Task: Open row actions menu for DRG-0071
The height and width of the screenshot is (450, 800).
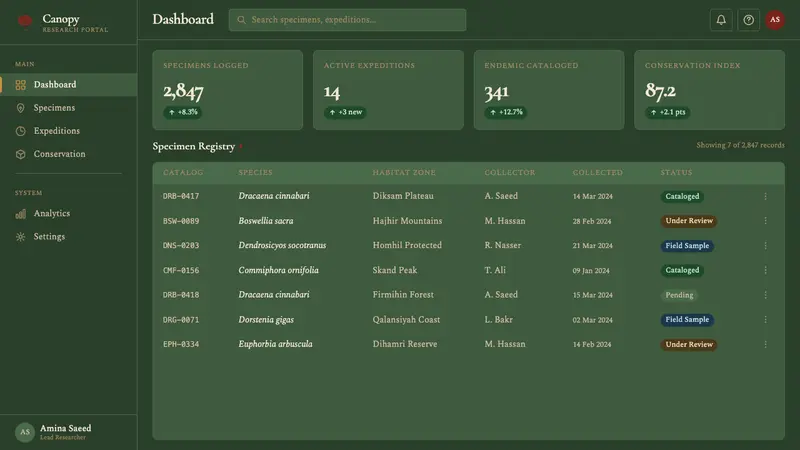Action: (x=765, y=319)
